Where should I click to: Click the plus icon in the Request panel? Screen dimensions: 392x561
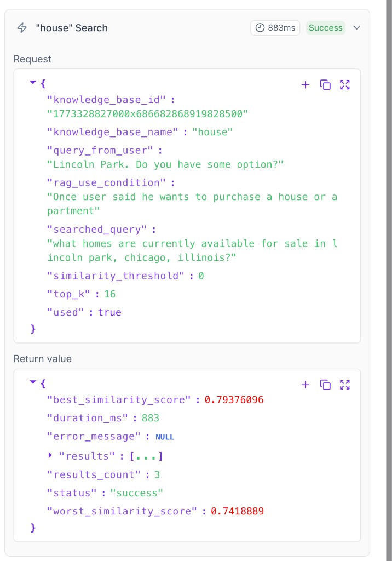tap(305, 85)
